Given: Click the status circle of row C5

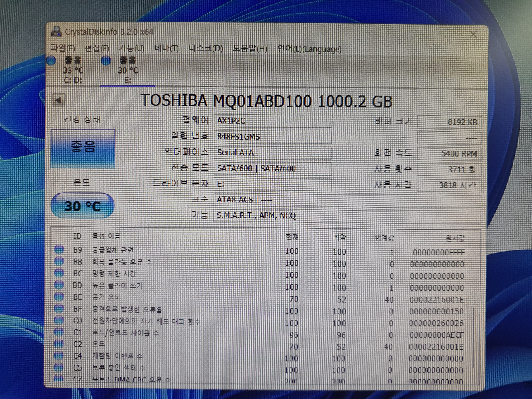Looking at the screenshot, I should click(x=59, y=367).
